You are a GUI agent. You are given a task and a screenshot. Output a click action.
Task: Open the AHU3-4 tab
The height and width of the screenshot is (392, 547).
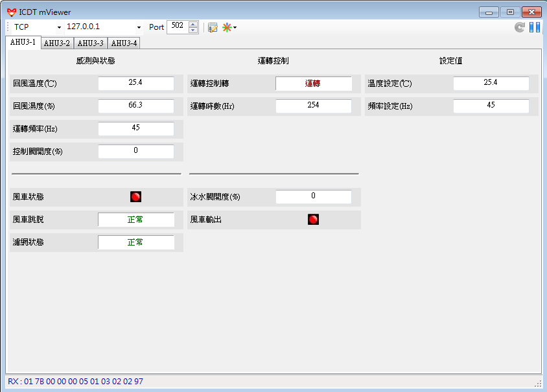[124, 43]
